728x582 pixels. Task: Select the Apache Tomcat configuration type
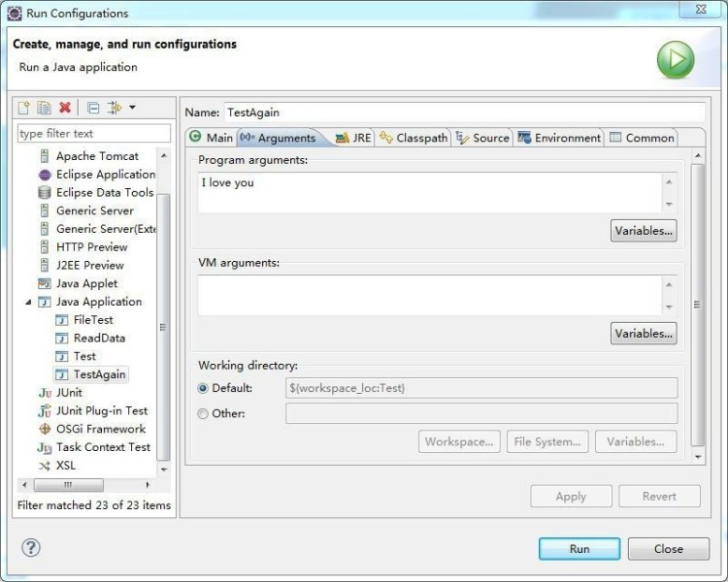(x=96, y=156)
